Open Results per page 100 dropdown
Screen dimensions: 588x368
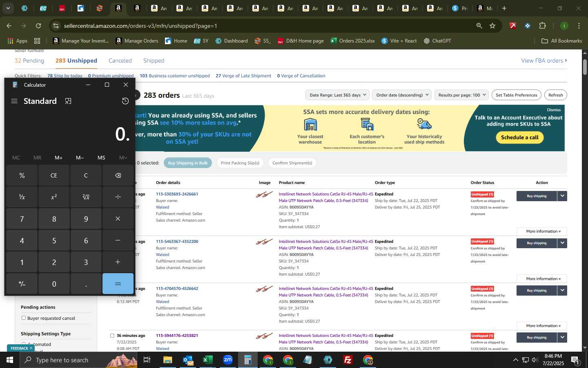461,95
